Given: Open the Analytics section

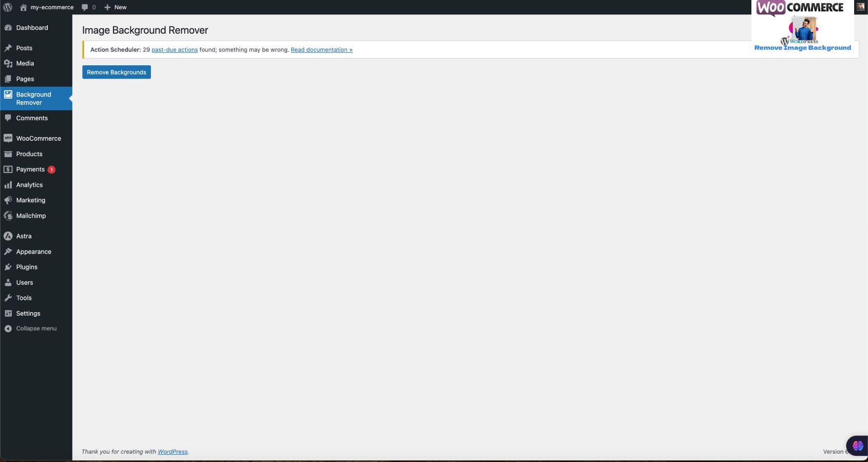Looking at the screenshot, I should [29, 185].
